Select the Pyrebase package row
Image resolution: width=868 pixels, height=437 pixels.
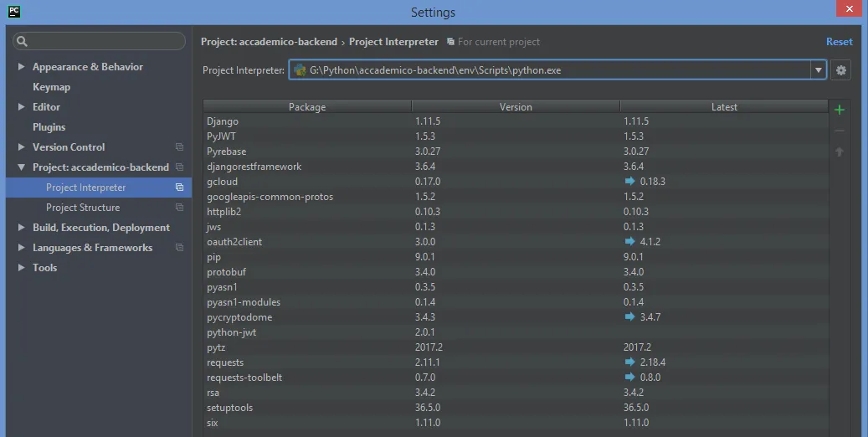[x=516, y=152]
